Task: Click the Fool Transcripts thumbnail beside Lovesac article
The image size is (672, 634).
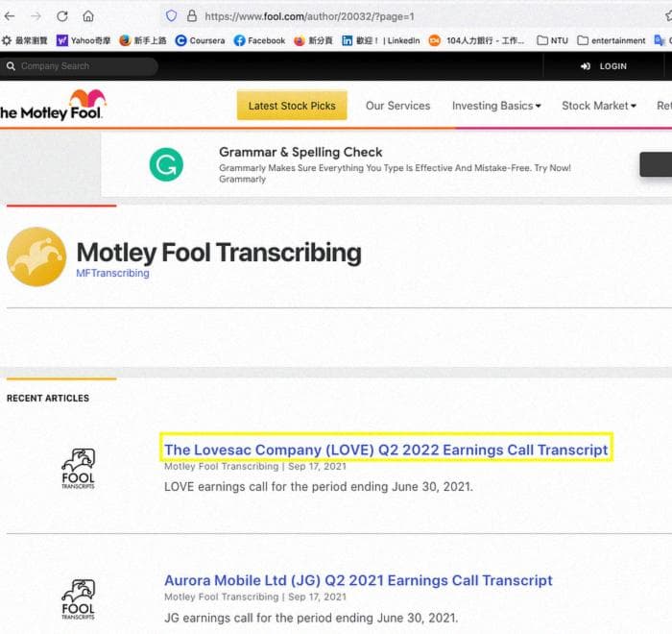Action: click(x=78, y=469)
